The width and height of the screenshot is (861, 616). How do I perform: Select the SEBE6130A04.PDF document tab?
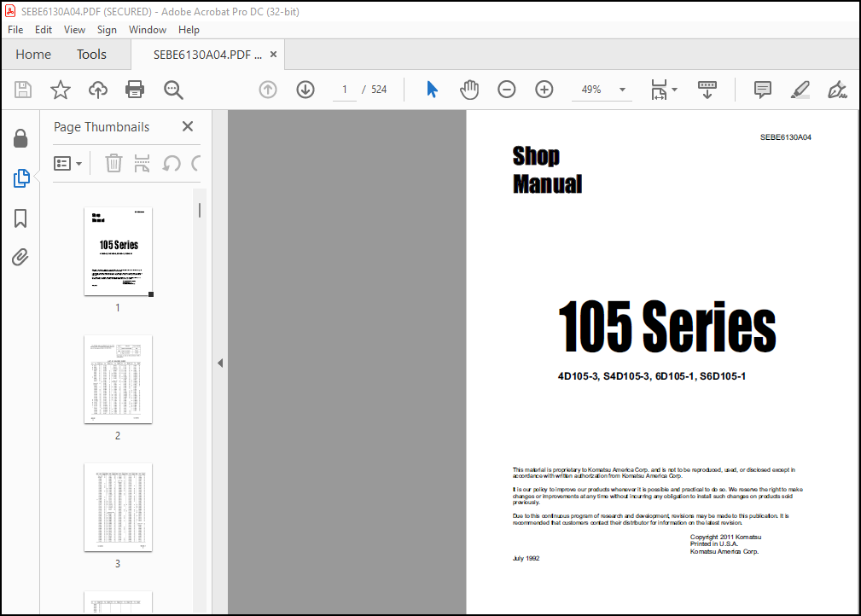pos(207,55)
